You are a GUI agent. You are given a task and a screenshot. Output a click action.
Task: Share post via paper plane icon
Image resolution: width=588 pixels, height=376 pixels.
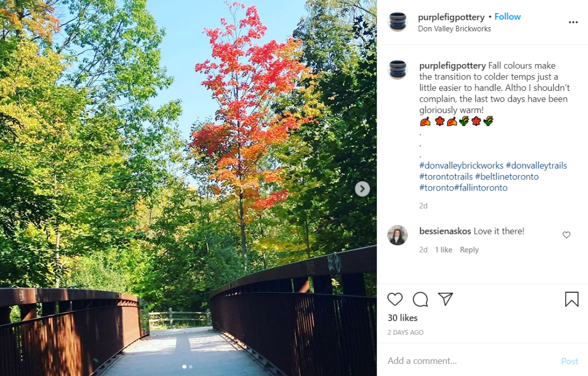[445, 299]
